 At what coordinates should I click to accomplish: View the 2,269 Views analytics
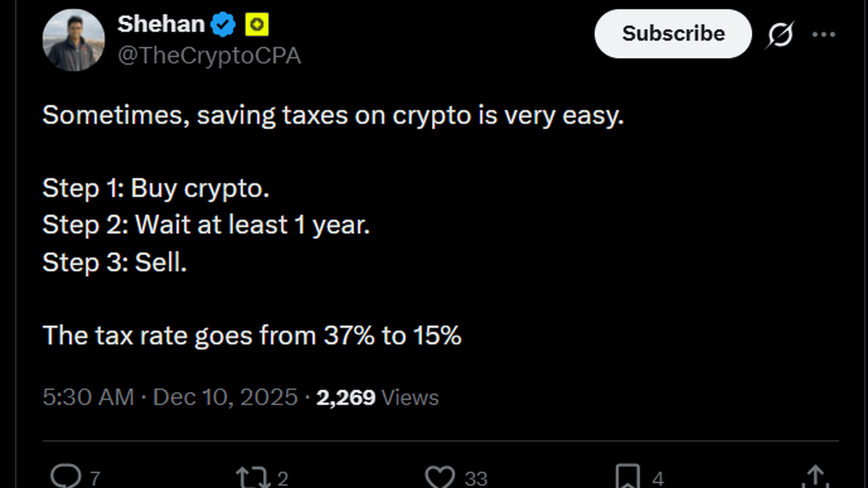point(377,398)
